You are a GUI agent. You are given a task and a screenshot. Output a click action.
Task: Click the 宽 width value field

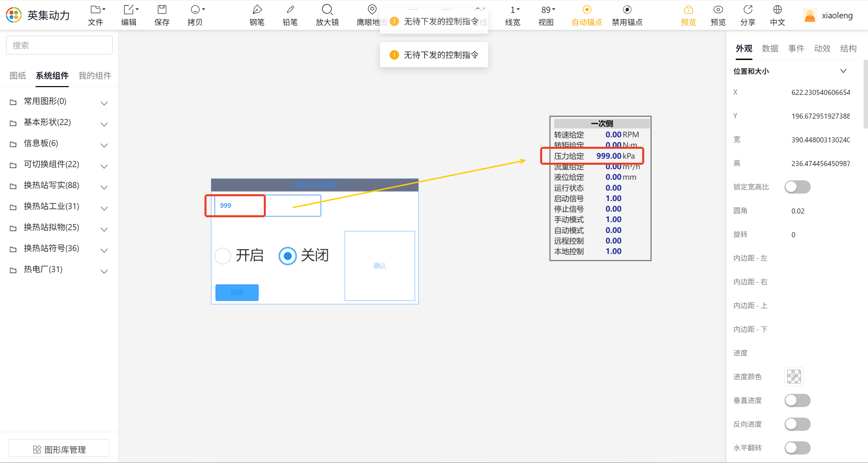click(x=821, y=140)
